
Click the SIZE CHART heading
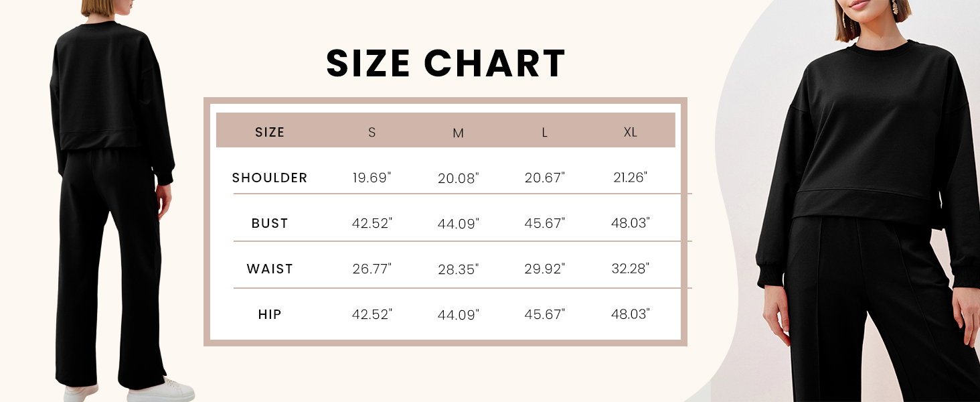click(446, 64)
